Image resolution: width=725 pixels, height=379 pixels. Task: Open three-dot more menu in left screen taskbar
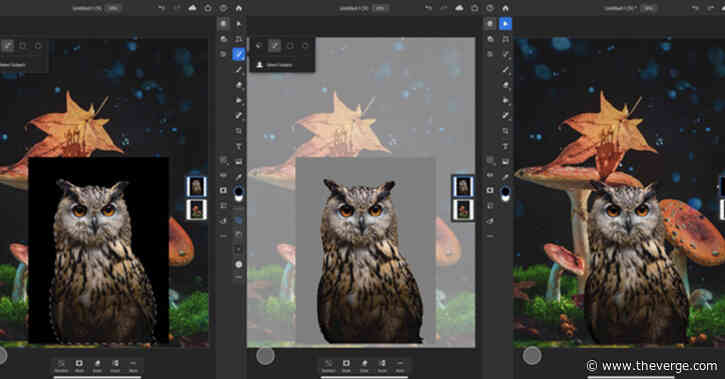(223, 236)
